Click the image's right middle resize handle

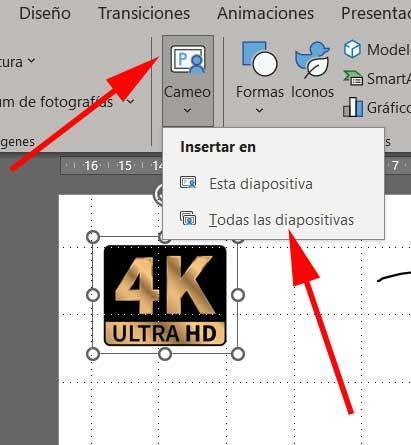238,295
